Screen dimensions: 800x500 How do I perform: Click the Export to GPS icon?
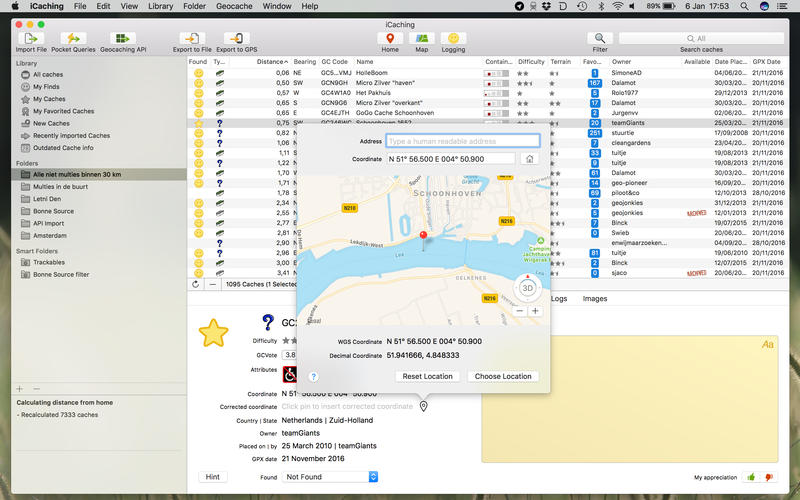click(x=236, y=38)
